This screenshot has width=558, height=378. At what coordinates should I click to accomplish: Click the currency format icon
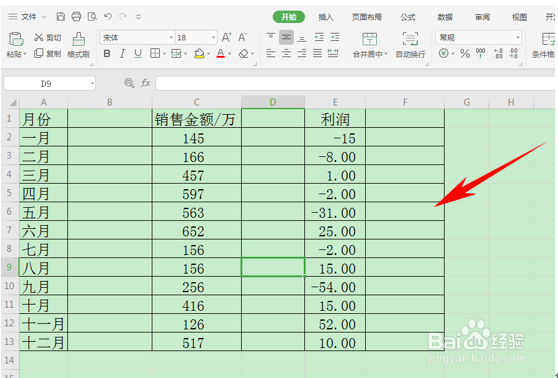443,54
